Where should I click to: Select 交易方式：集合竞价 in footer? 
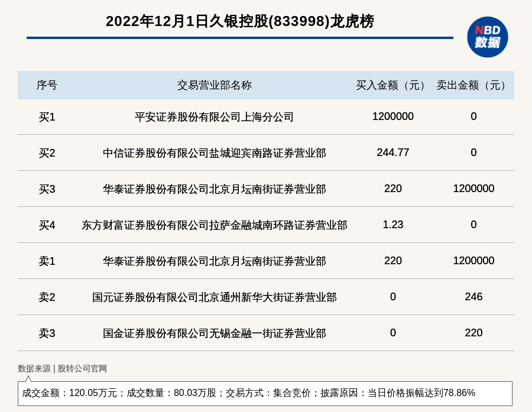[x=268, y=393]
